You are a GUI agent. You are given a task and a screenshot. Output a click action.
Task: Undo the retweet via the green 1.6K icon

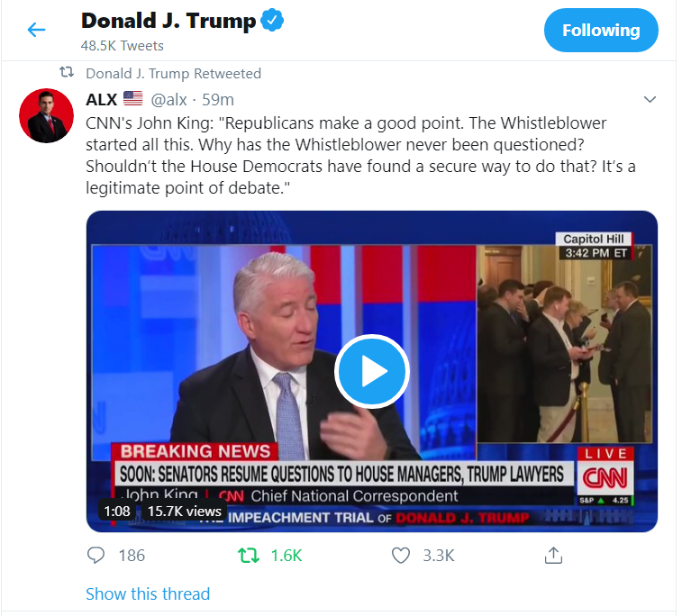pyautogui.click(x=249, y=555)
